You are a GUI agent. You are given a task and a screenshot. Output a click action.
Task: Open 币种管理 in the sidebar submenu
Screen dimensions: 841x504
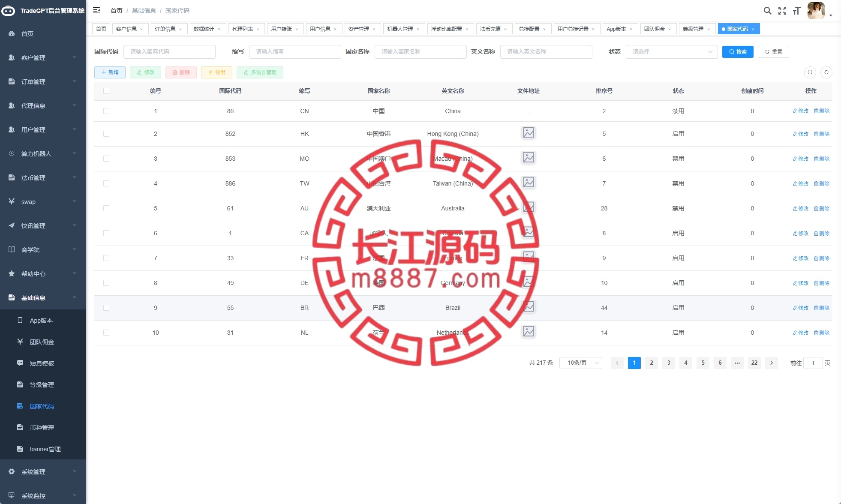click(43, 428)
